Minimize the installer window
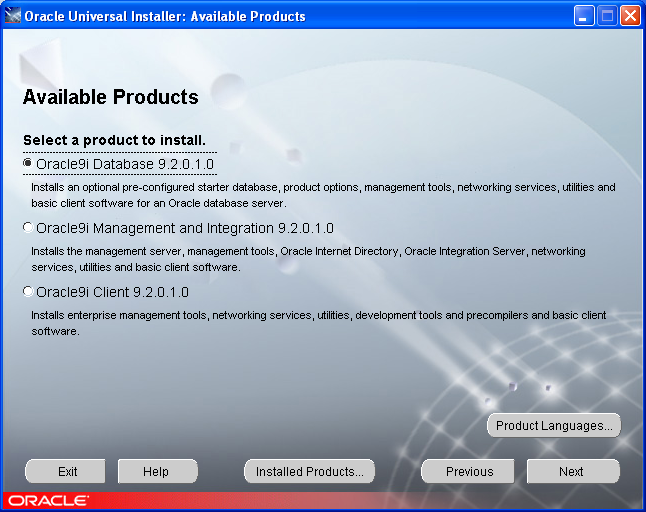The image size is (646, 512). click(584, 16)
